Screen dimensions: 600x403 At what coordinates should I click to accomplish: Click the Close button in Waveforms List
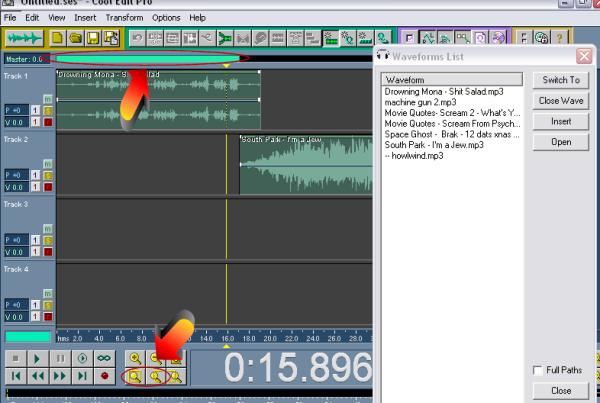pyautogui.click(x=561, y=391)
